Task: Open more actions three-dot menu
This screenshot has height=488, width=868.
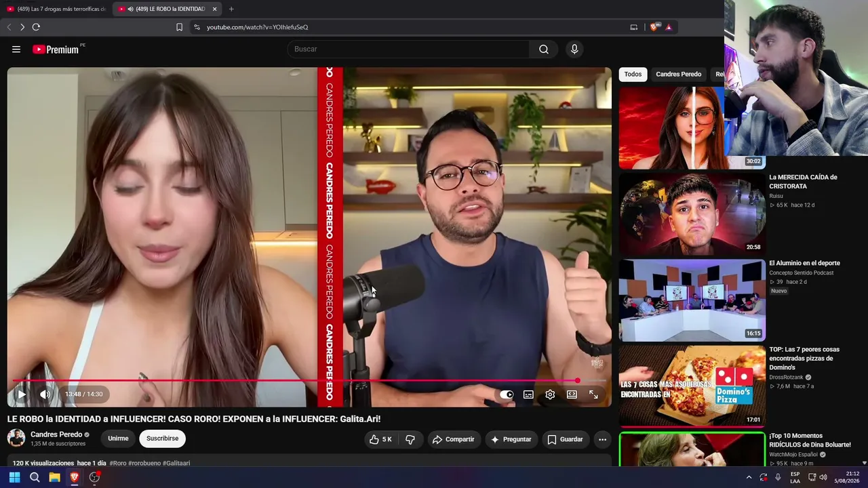Action: (602, 439)
